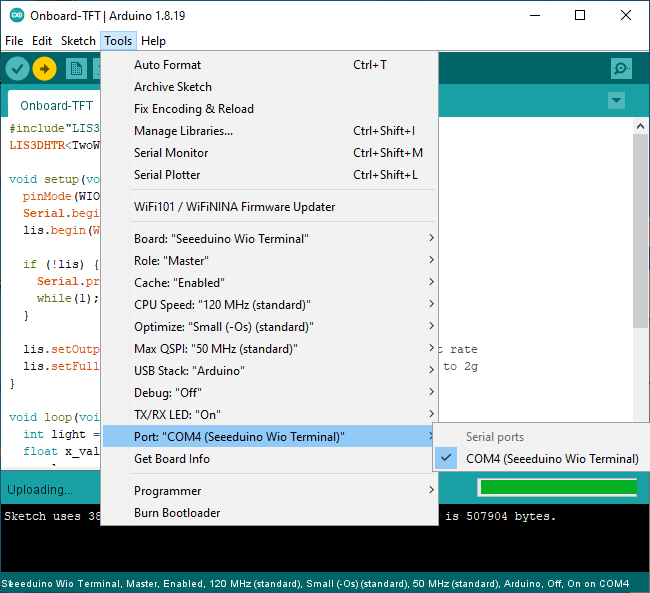This screenshot has height=593, width=650.
Task: Click the #include"LIS3 code line
Action: point(54,128)
